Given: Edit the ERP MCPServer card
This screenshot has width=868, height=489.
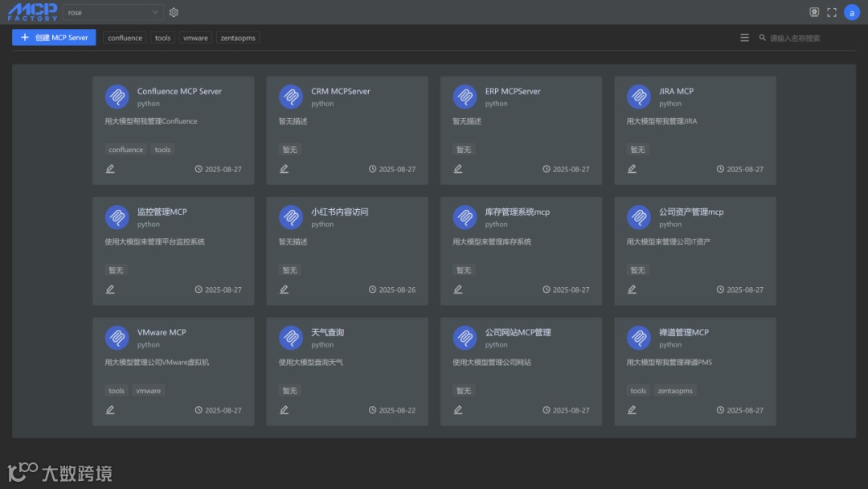Looking at the screenshot, I should (x=458, y=169).
